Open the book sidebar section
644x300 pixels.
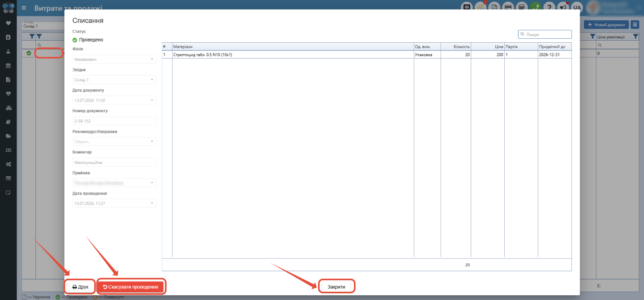point(8,122)
